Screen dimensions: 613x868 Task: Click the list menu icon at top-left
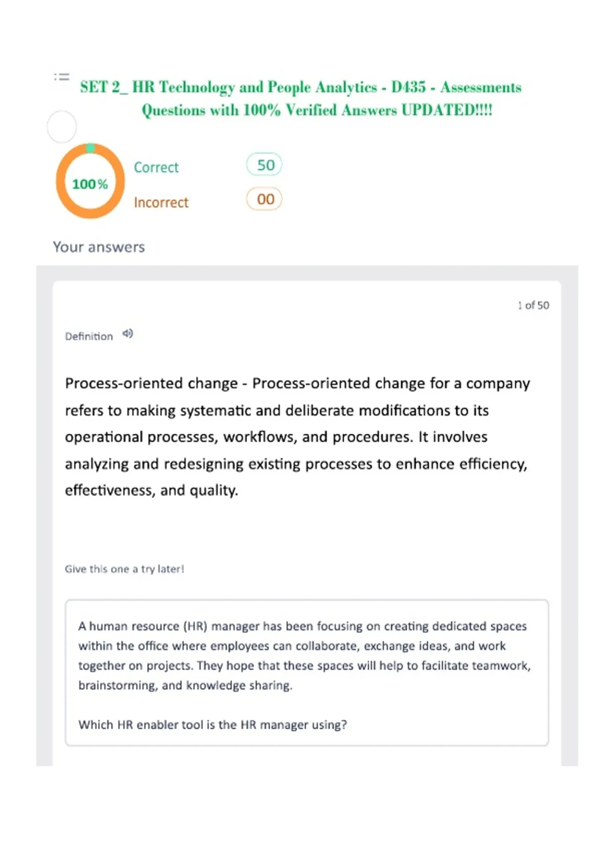[62, 77]
